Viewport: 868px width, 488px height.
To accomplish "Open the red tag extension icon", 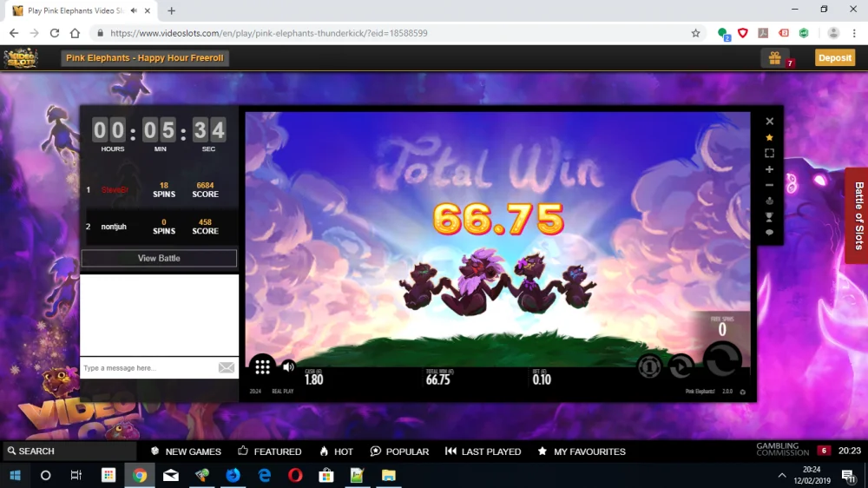I will 784,33.
